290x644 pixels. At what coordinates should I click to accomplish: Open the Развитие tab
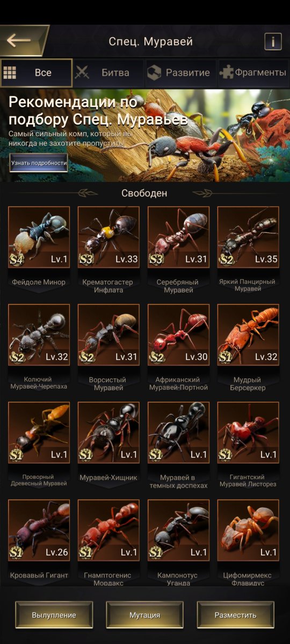[x=180, y=73]
